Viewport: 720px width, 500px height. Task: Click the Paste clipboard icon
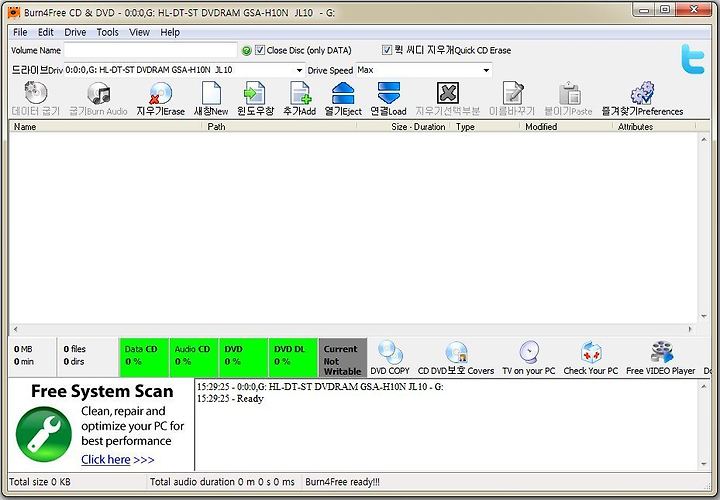569,93
